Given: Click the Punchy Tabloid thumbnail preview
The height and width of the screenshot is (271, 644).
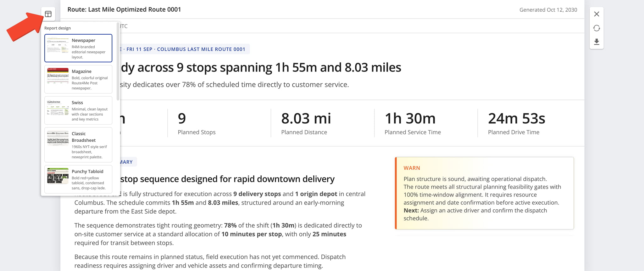Looking at the screenshot, I should (58, 176).
